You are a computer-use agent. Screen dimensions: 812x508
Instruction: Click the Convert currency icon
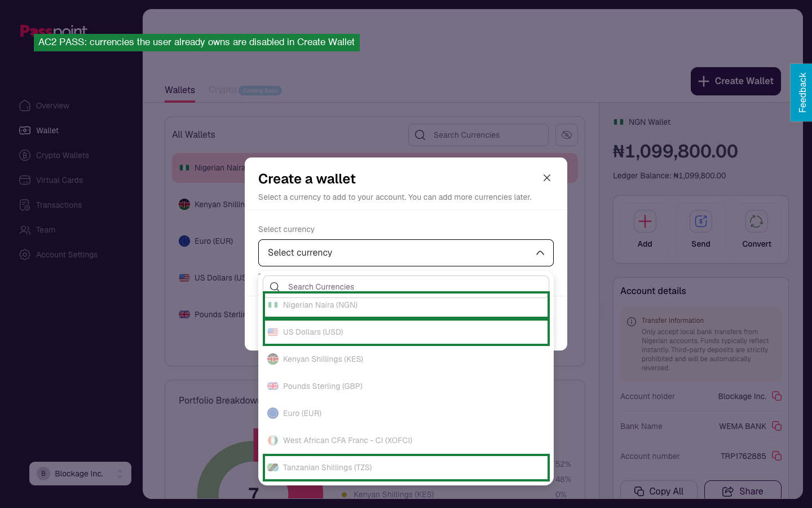[757, 221]
